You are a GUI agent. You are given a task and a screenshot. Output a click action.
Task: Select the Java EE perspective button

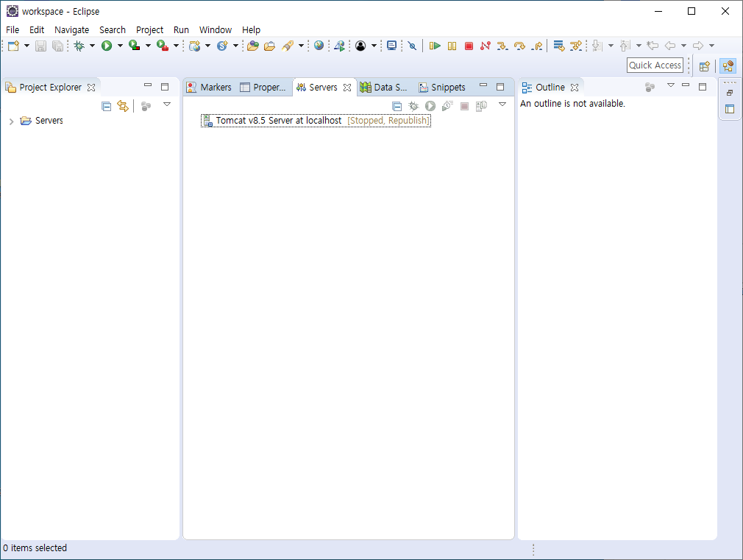point(728,66)
